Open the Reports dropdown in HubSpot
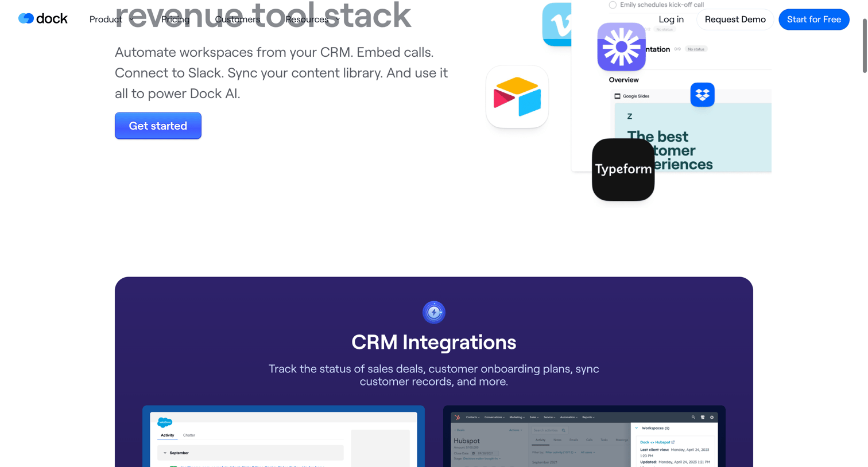 click(588, 417)
